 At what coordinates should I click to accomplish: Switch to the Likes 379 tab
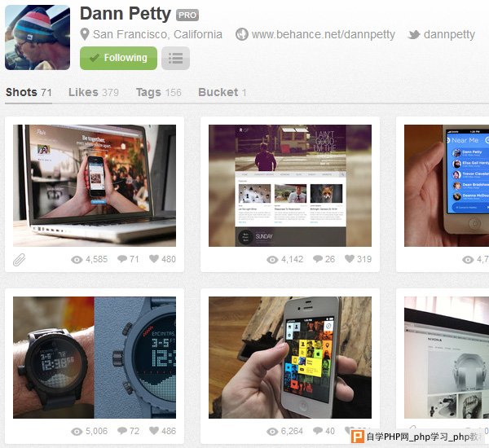(94, 92)
